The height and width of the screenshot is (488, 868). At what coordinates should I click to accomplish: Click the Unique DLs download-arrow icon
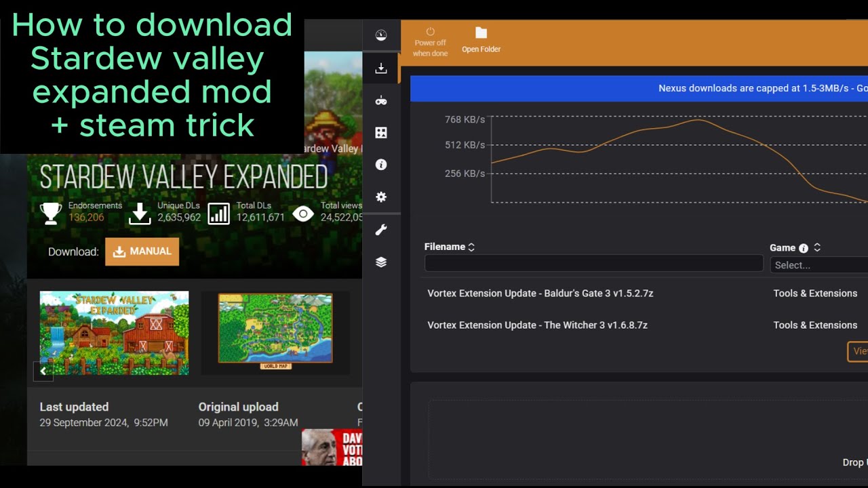tap(140, 213)
